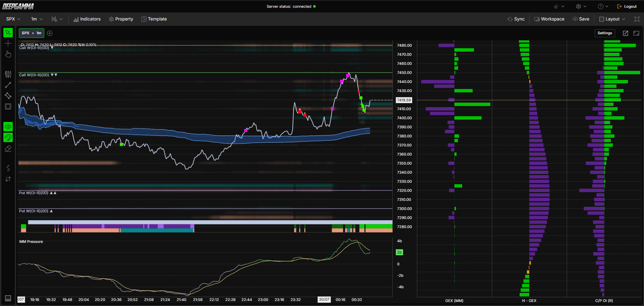Open the theme mode dropdown

(559, 6)
